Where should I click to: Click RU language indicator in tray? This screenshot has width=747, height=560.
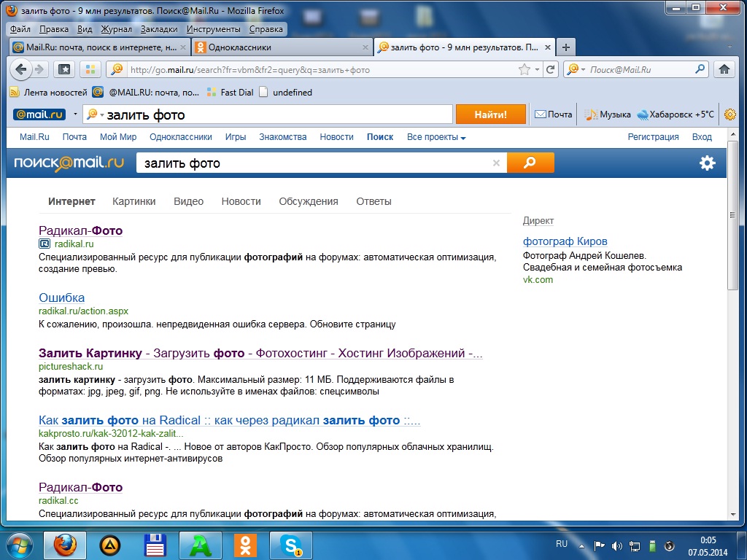[561, 544]
